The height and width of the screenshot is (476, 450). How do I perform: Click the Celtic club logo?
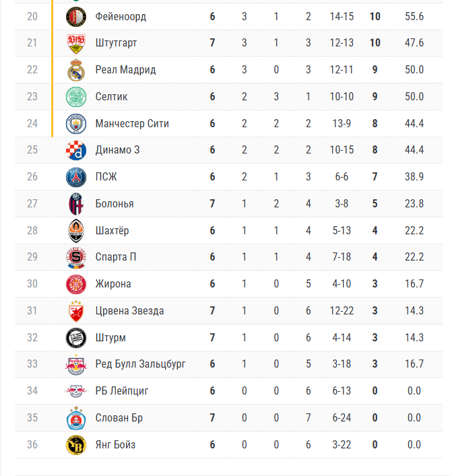76,97
